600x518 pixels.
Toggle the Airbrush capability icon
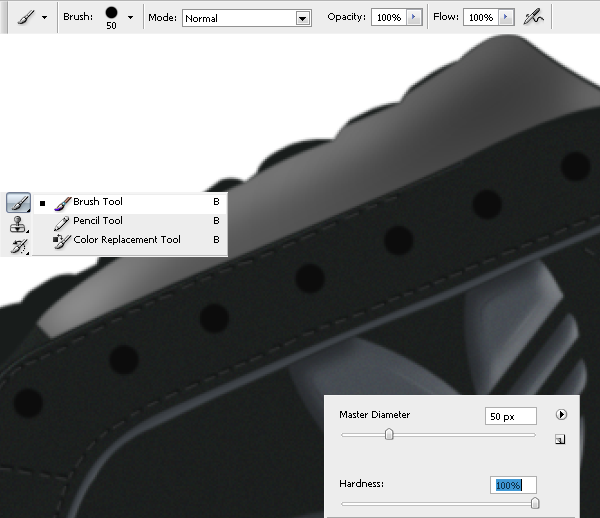pos(533,17)
